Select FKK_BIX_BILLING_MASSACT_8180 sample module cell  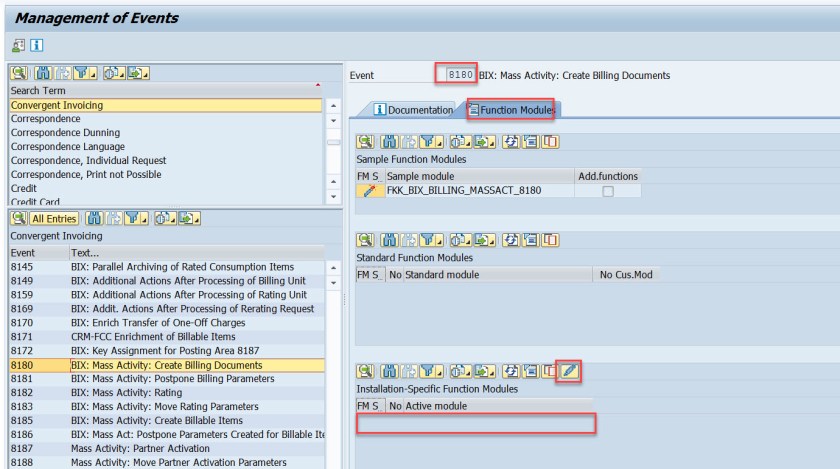point(479,190)
